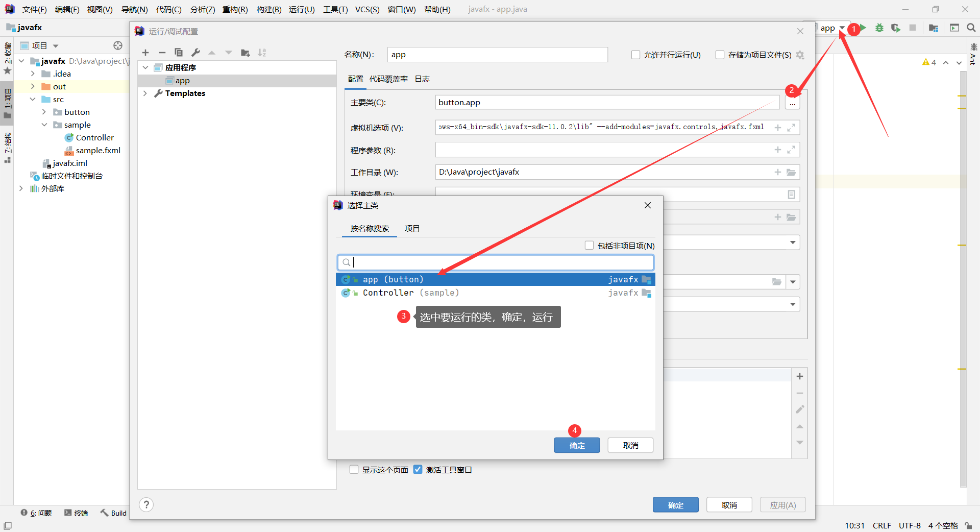Select javafx.iml file in tree
The height and width of the screenshot is (532, 980).
[x=65, y=163]
